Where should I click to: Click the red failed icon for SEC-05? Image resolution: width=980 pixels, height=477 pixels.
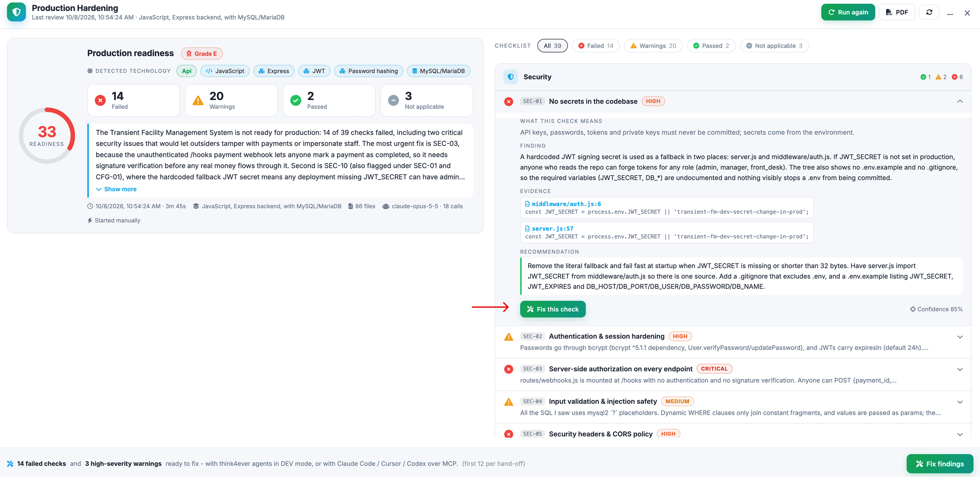tap(509, 434)
